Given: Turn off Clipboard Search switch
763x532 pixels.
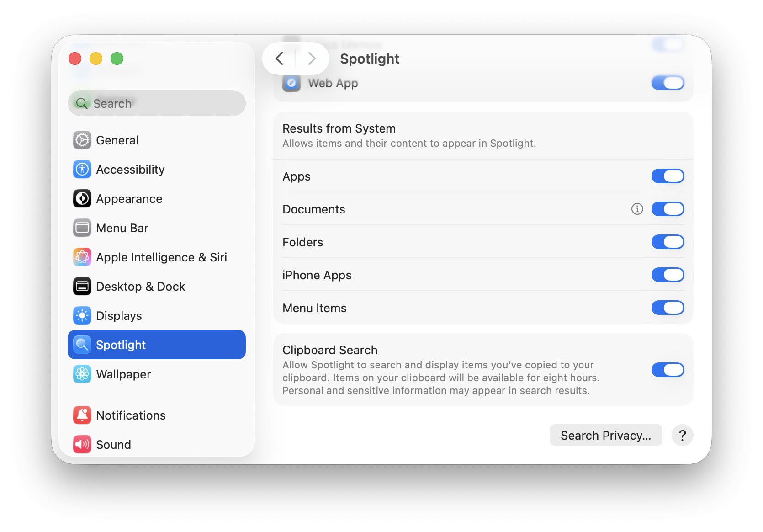Looking at the screenshot, I should point(668,370).
